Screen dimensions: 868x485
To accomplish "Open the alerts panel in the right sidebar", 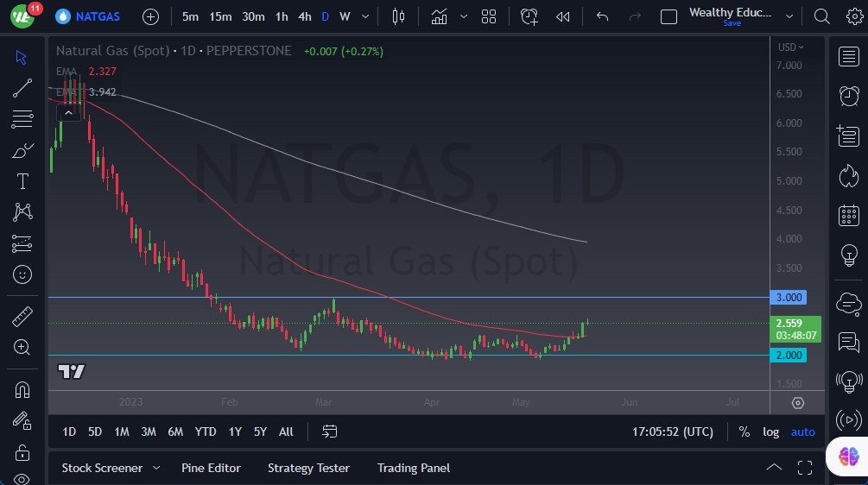I will coord(849,96).
